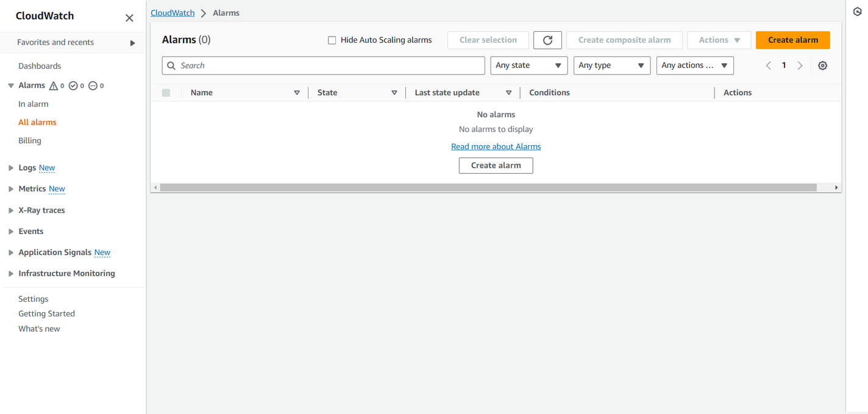Close the CloudWatch navigation panel

point(129,18)
